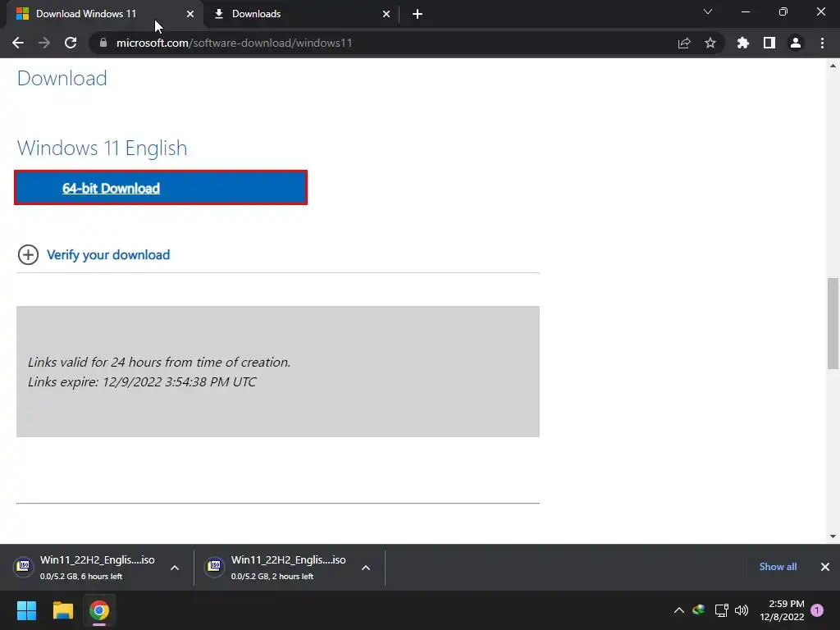Click the Verify your download link text
840x630 pixels.
[x=108, y=255]
